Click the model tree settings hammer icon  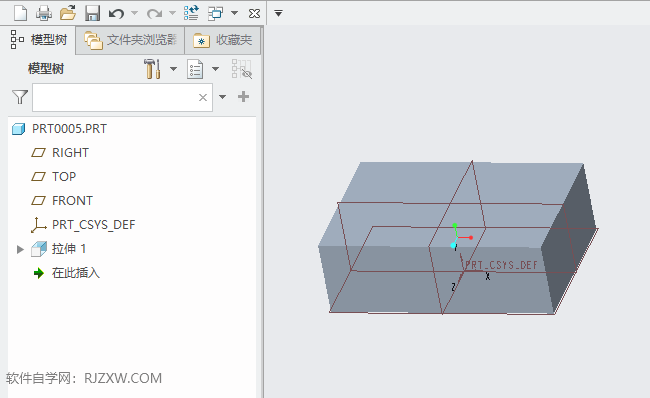pos(152,69)
